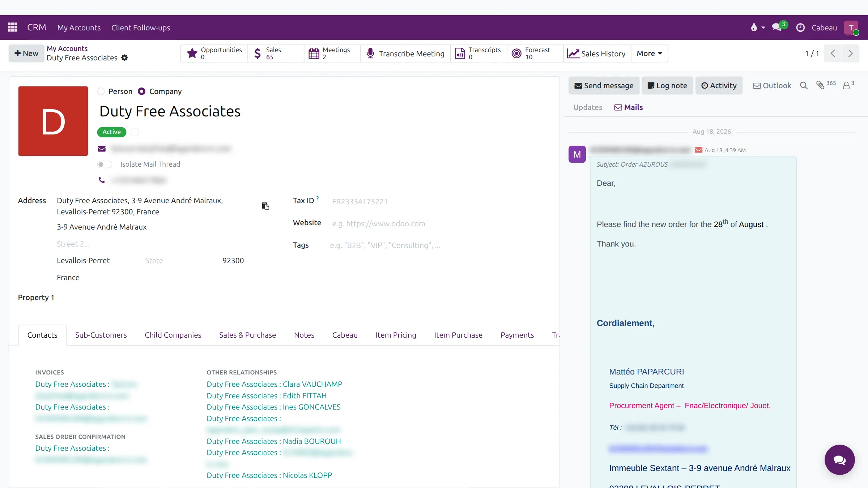Click the Log note button
Image resolution: width=868 pixels, height=488 pixels.
coord(667,86)
